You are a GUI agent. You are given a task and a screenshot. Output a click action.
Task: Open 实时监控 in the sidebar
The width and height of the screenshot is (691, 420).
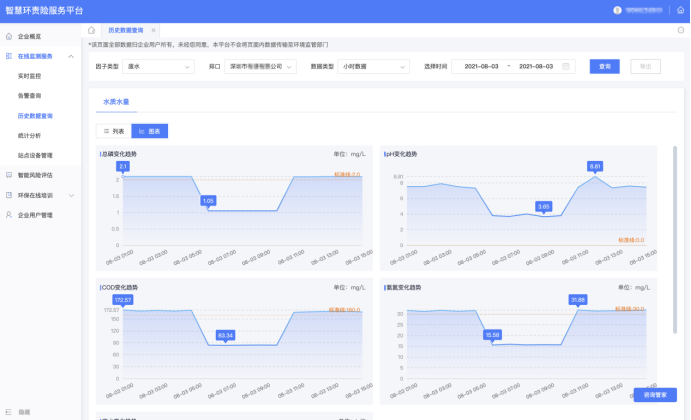pyautogui.click(x=29, y=76)
